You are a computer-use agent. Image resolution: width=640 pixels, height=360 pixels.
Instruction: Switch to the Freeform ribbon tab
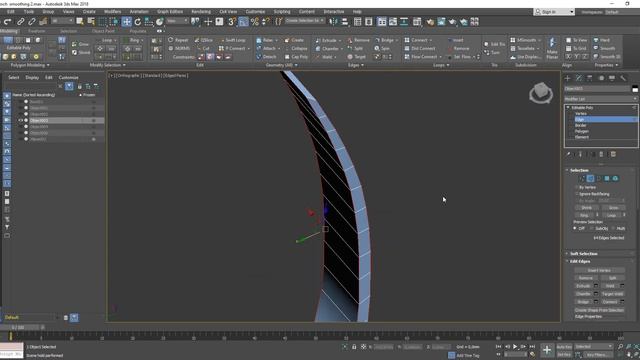tap(36, 31)
